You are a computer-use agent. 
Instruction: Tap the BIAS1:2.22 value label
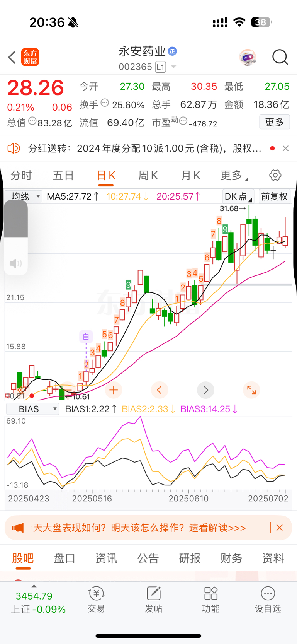(91, 409)
